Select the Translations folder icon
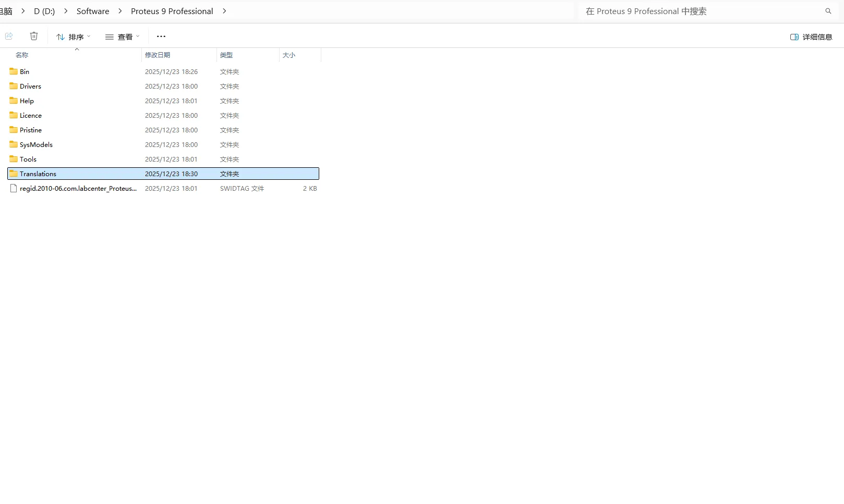Screen dimensions: 844x504 (x=14, y=174)
